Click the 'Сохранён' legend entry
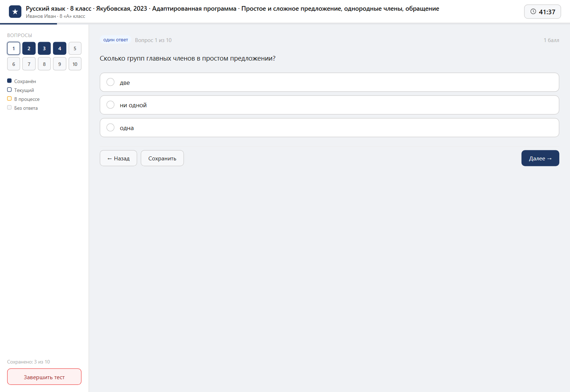The width and height of the screenshot is (570, 392). pyautogui.click(x=21, y=81)
